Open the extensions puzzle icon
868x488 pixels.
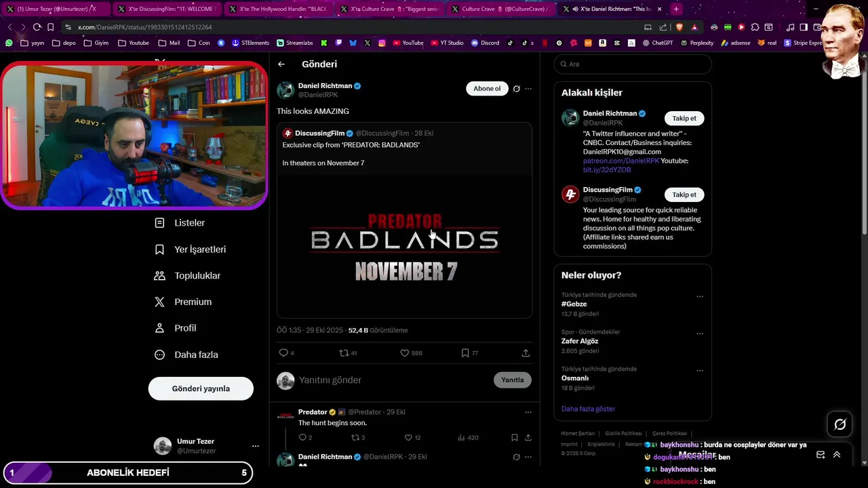point(755,27)
